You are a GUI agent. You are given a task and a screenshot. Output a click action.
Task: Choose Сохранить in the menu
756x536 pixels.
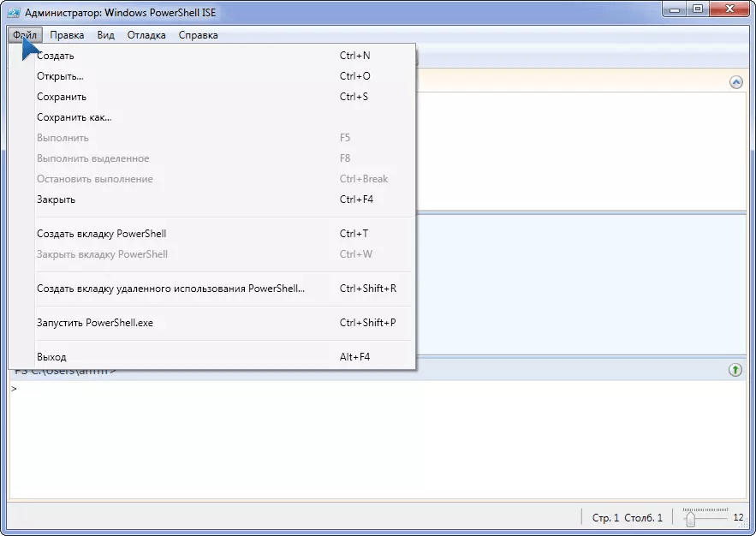(x=212, y=97)
